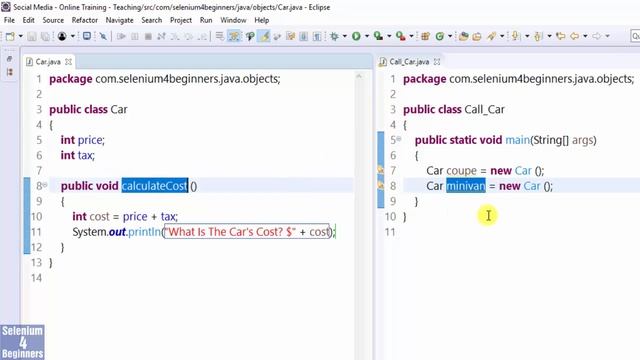
Task: Collapse calculateCost method fold marker
Action: [45, 185]
